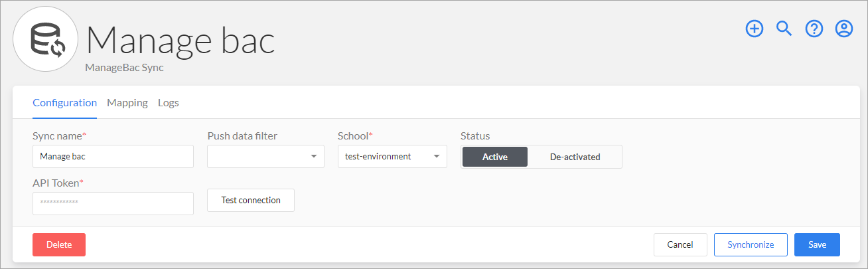The image size is (868, 269).
Task: Click the plus add icon
Action: [755, 29]
